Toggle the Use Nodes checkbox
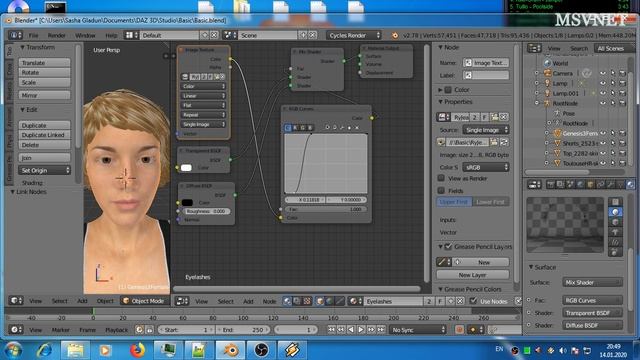This screenshot has width=640, height=360. 473,301
